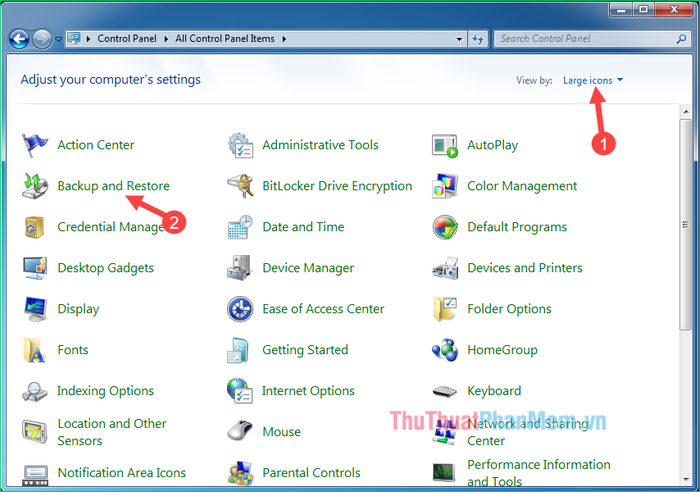700x492 pixels.
Task: Expand arrow after Control Panel breadcrumb
Action: click(x=166, y=39)
